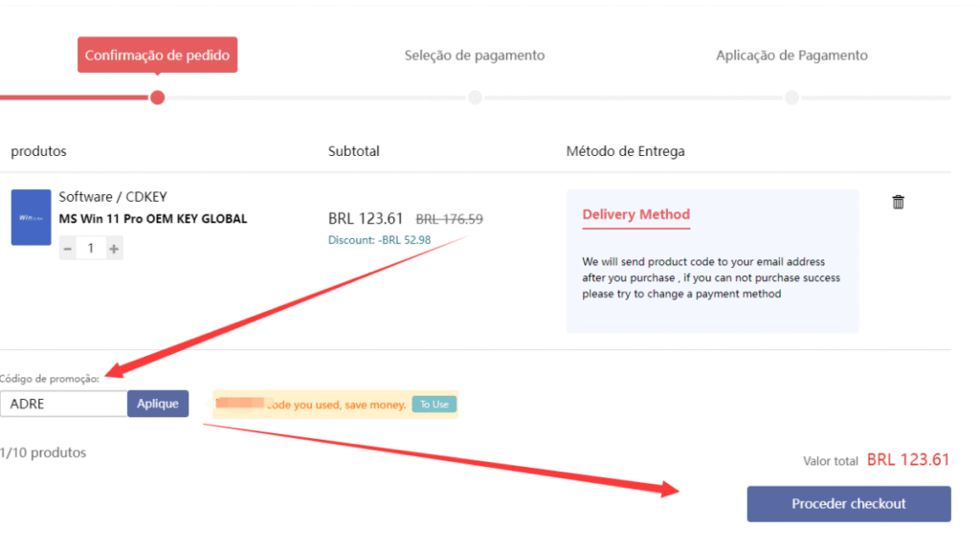Open the MS Win 11 Pro OEM KEY GLOBAL title
This screenshot has width=980, height=550.
[153, 219]
